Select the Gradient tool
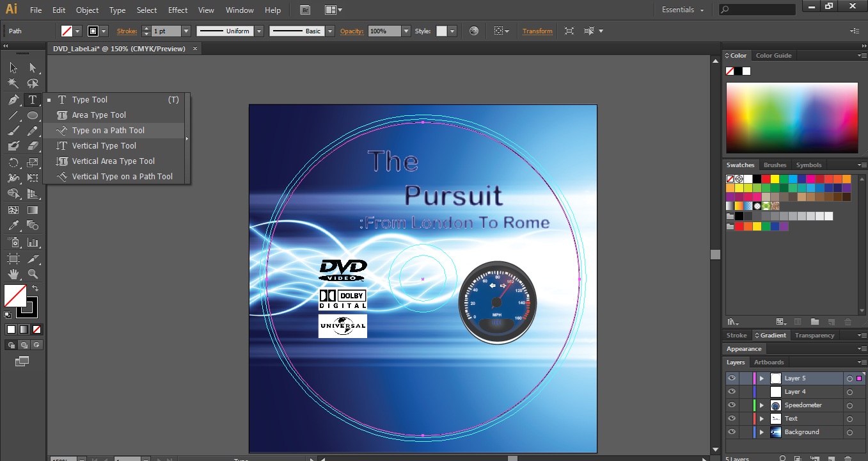 click(x=33, y=209)
